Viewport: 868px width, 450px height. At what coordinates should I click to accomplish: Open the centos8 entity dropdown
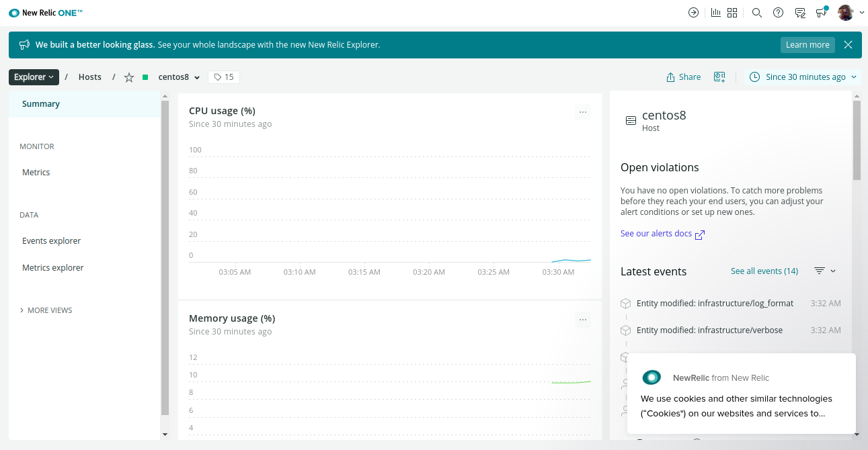point(179,77)
